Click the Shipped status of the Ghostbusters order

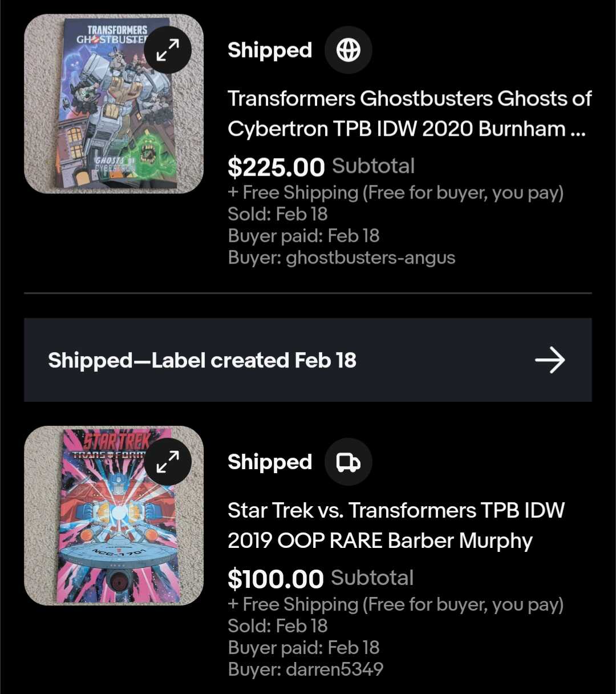[270, 50]
